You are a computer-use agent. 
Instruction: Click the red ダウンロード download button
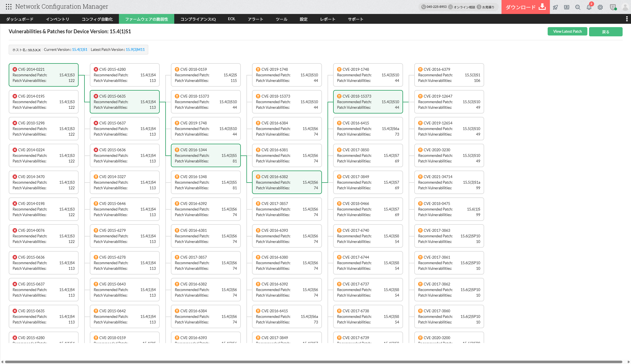point(526,7)
